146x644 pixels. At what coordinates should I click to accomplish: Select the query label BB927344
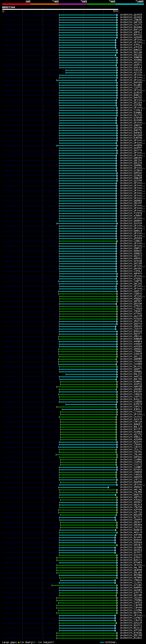(x=8, y=8)
